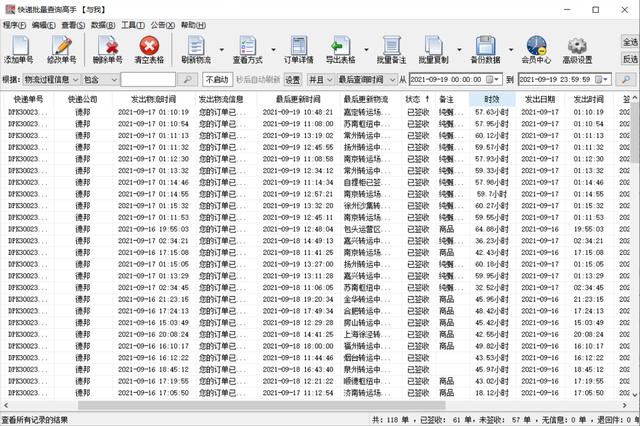
Task: Select the 删除单号 delete icon
Action: tap(107, 49)
